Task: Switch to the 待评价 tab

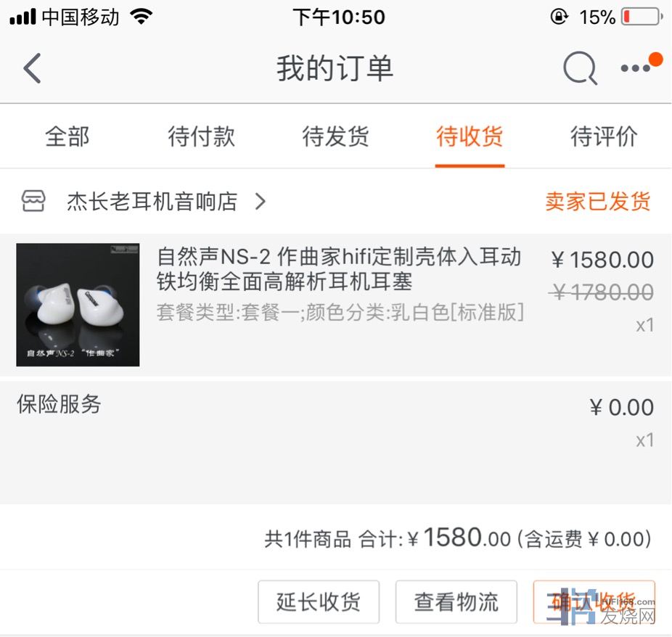Action: (x=604, y=136)
